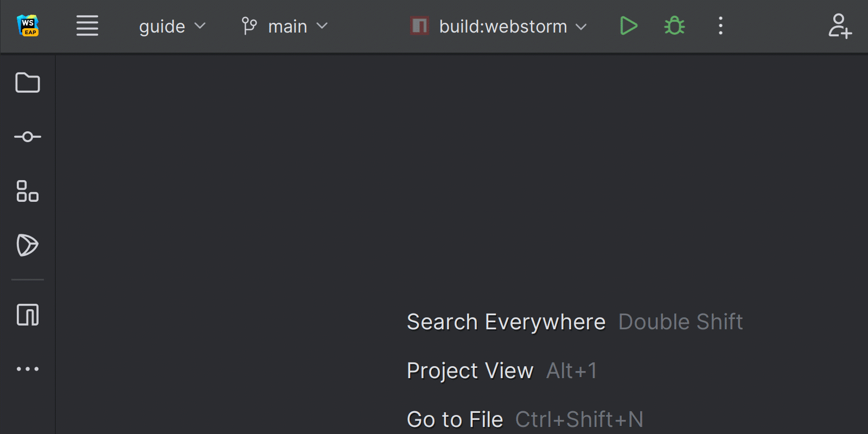Click the npm icon beside build:webstorm
Image resolution: width=868 pixels, height=434 pixels.
pos(419,25)
